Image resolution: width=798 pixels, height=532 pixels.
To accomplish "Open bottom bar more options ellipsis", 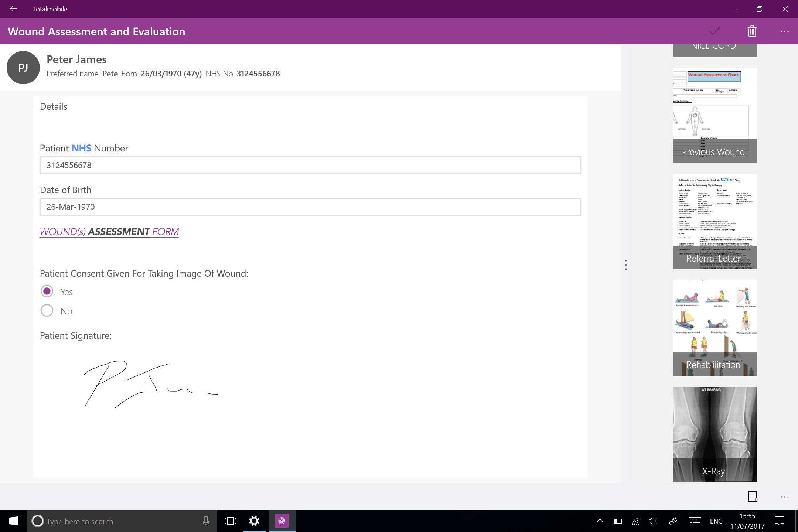I will (784, 497).
